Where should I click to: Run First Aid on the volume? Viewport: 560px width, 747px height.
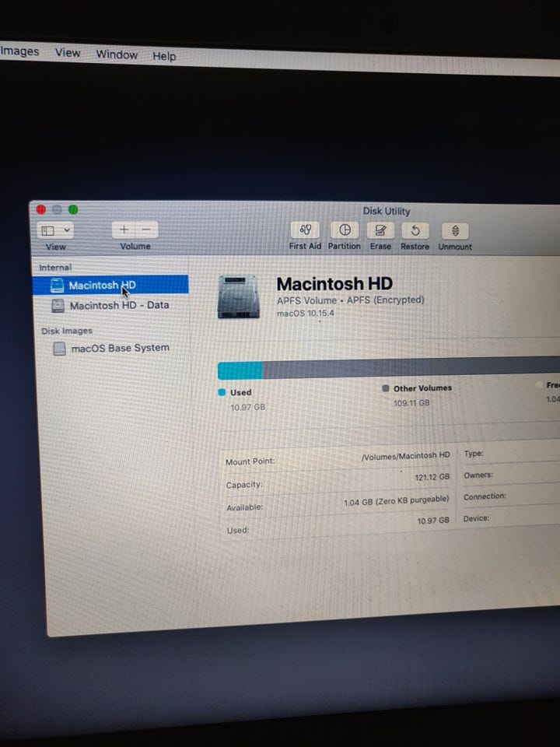[x=305, y=230]
